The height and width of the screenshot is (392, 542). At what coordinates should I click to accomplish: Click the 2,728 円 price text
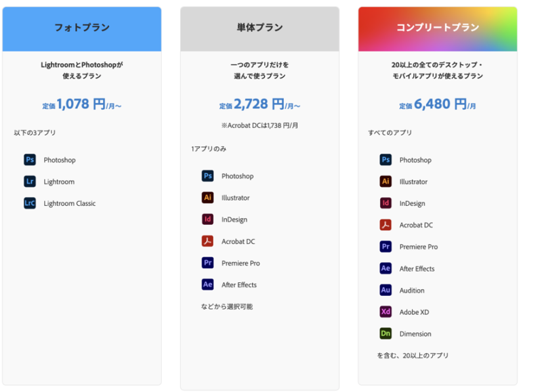[x=259, y=104]
